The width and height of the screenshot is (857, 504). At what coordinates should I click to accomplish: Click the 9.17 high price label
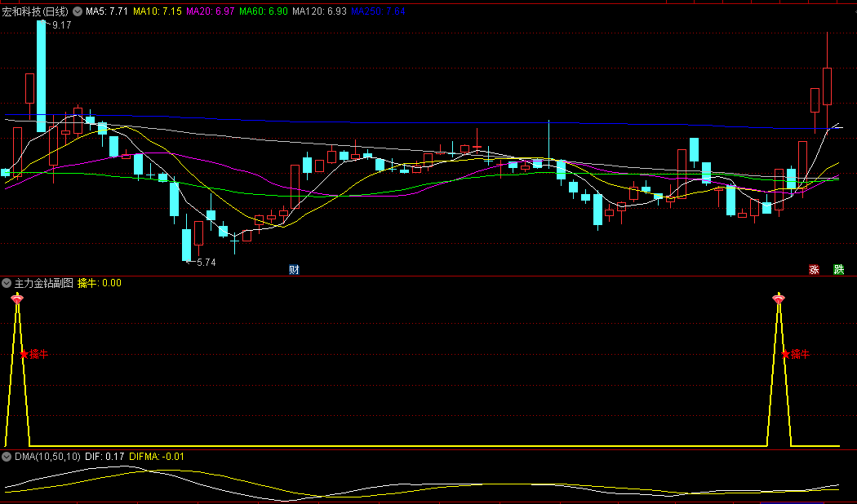pos(62,25)
